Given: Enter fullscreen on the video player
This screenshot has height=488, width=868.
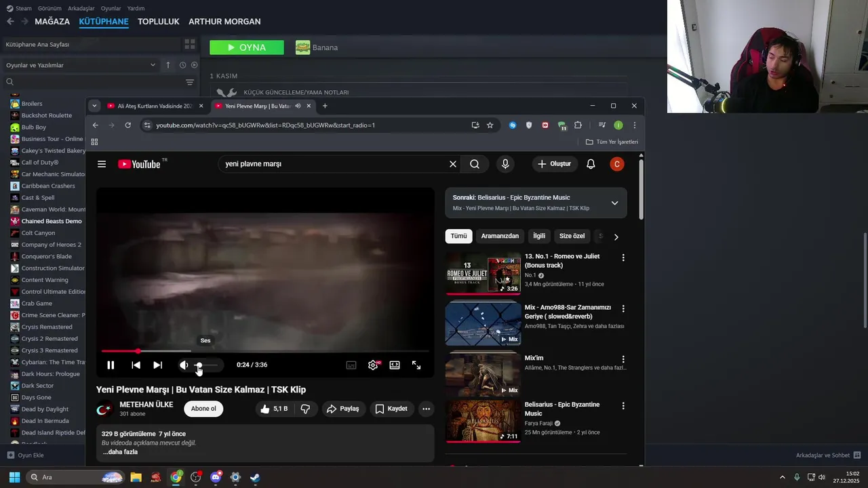Looking at the screenshot, I should tap(416, 365).
